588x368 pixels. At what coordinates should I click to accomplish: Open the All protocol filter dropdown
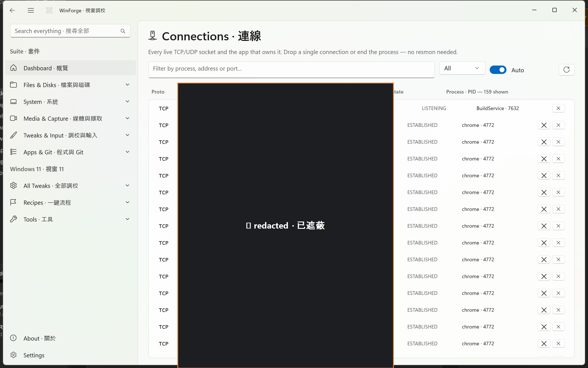coord(462,68)
